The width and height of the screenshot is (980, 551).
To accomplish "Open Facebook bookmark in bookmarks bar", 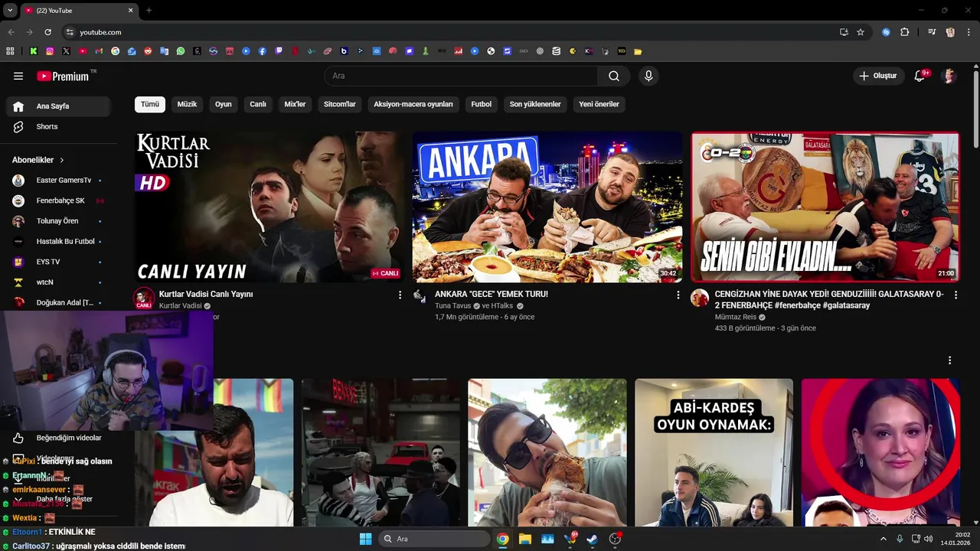I will coord(262,51).
